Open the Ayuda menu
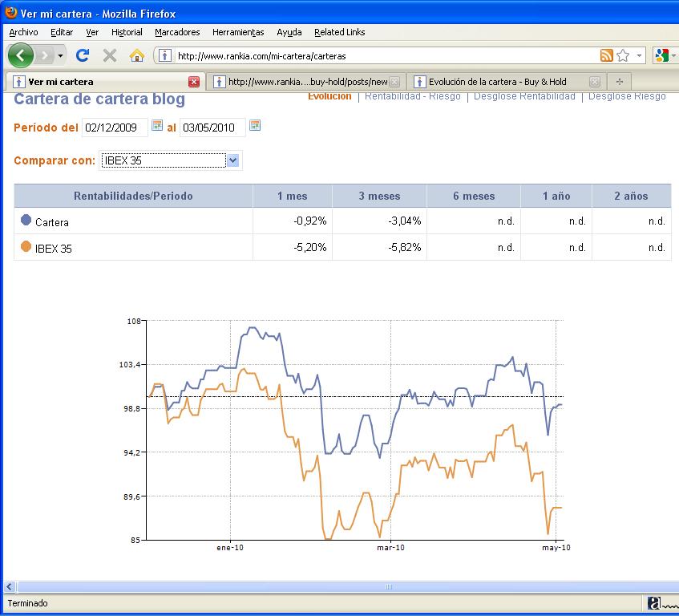Viewport: 679px width, 616px height. 289,32
